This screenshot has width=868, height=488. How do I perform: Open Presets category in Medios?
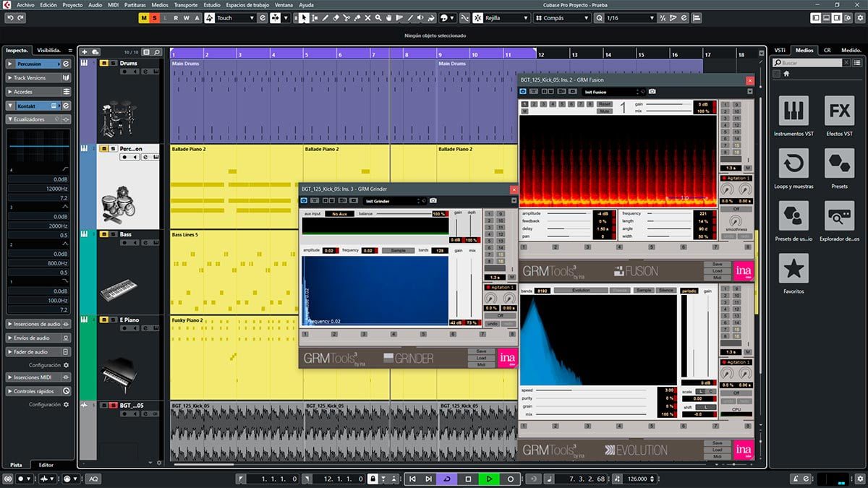click(x=839, y=169)
